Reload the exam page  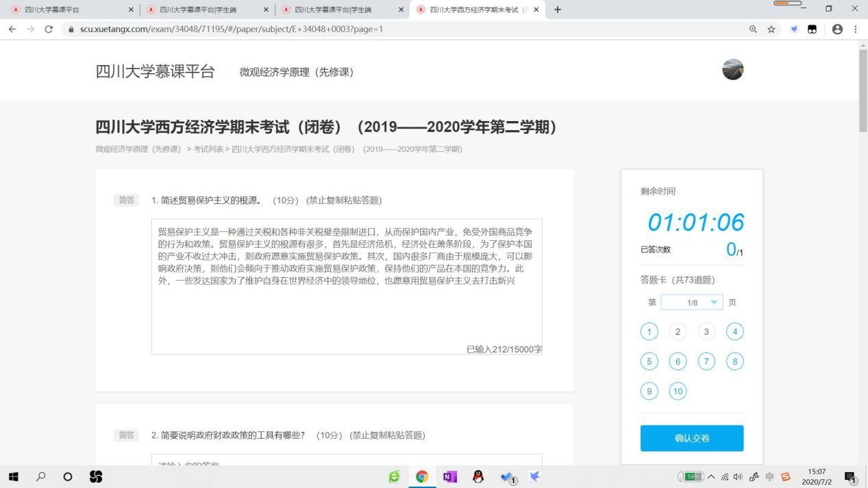49,29
